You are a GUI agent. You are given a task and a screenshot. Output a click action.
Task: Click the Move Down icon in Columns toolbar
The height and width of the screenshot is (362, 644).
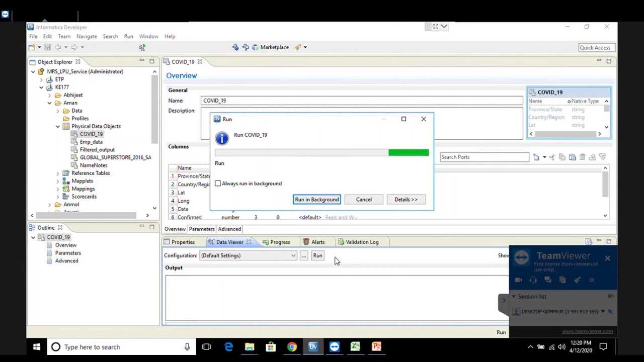602,157
